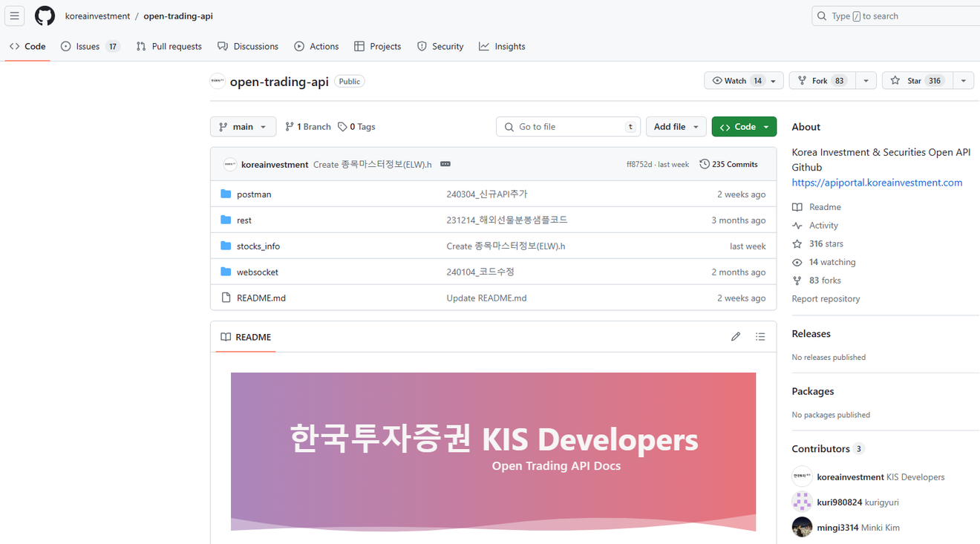This screenshot has width=980, height=544.
Task: Open the README.md file
Action: (261, 298)
